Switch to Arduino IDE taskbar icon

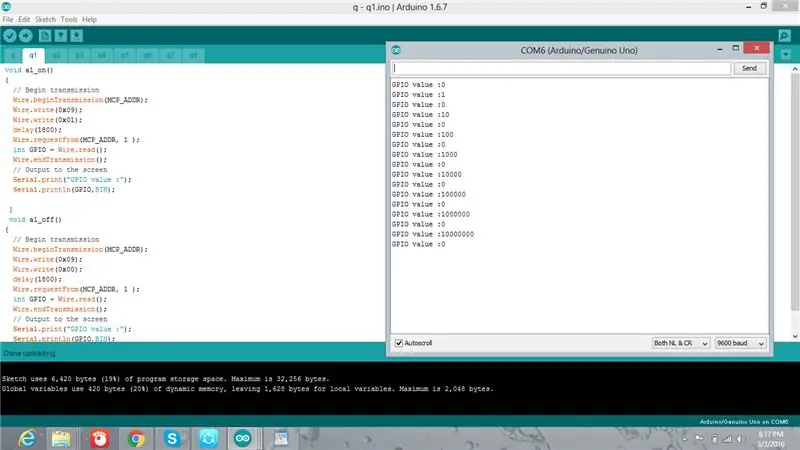(243, 438)
